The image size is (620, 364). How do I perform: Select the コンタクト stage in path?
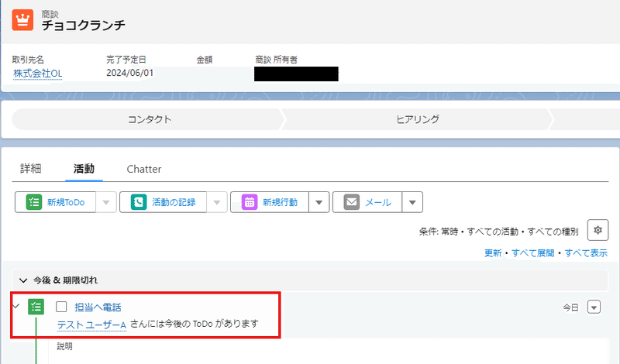[149, 119]
